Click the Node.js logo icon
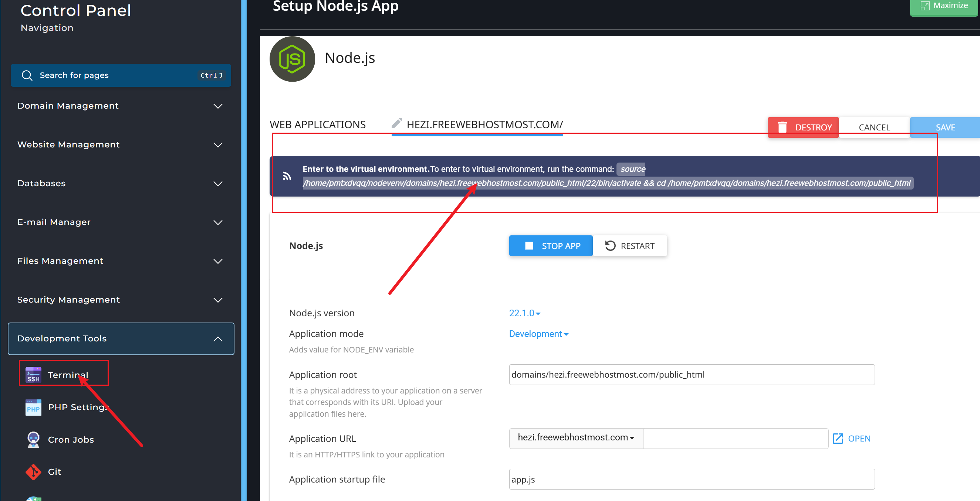Screen dimensions: 980x501 292,59
